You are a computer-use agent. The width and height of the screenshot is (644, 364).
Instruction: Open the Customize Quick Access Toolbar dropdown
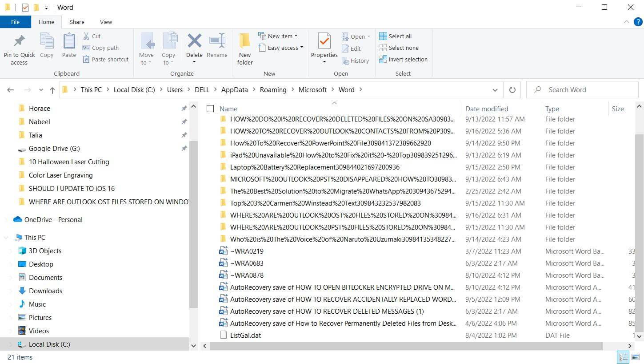(46, 8)
